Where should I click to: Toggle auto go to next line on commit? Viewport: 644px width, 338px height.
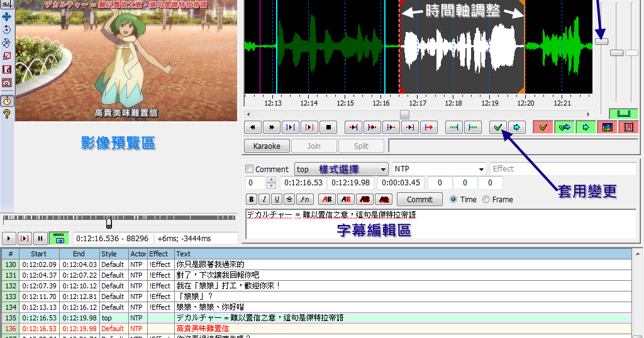pyautogui.click(x=564, y=127)
